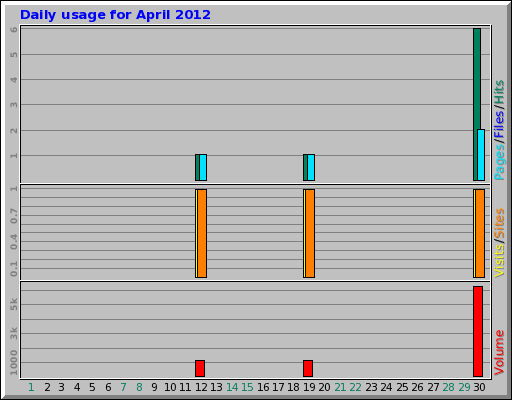Click the '0.4' value on the visits axis

coord(14,242)
